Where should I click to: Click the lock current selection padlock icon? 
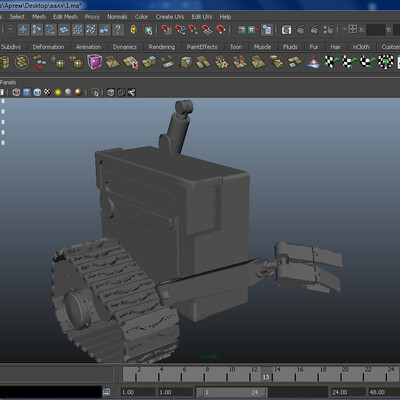click(133, 30)
